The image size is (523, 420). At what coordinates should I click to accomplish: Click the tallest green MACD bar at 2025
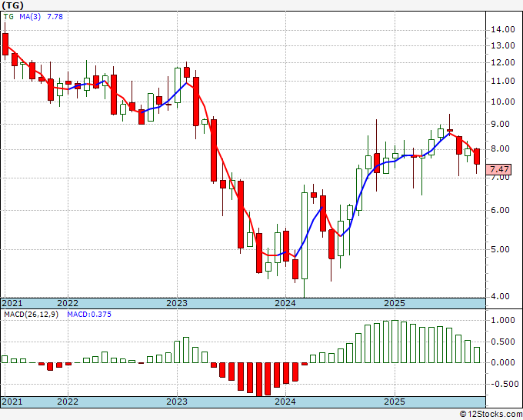[x=395, y=342]
